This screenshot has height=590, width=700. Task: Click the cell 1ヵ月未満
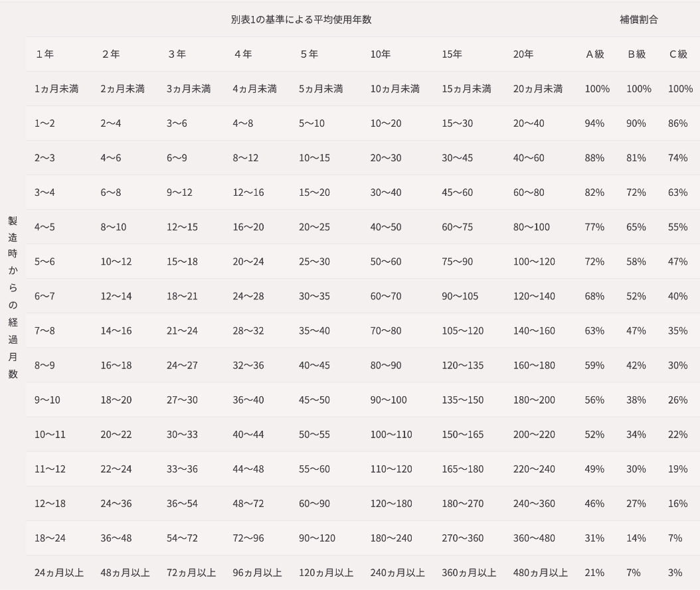point(56,89)
